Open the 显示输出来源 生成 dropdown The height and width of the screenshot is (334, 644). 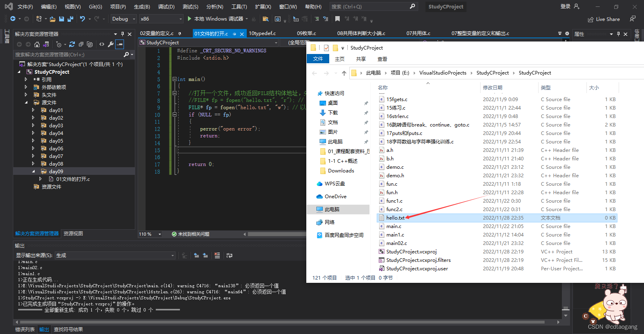tap(115, 255)
